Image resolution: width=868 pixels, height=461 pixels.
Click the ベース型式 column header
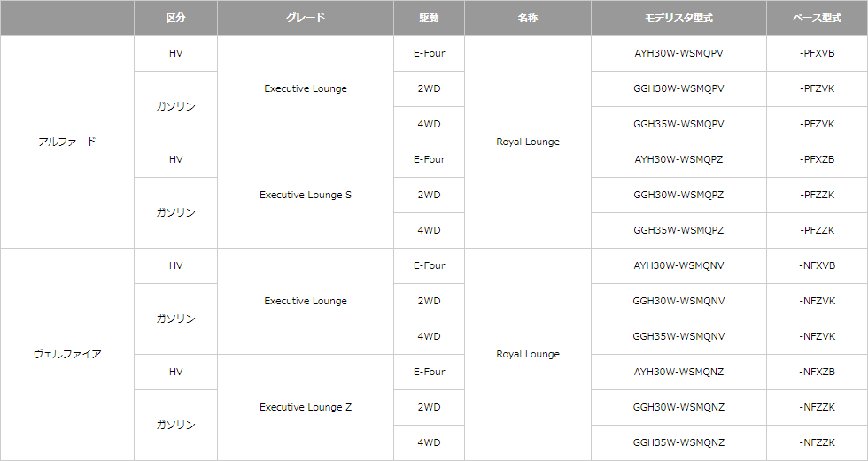coord(817,19)
